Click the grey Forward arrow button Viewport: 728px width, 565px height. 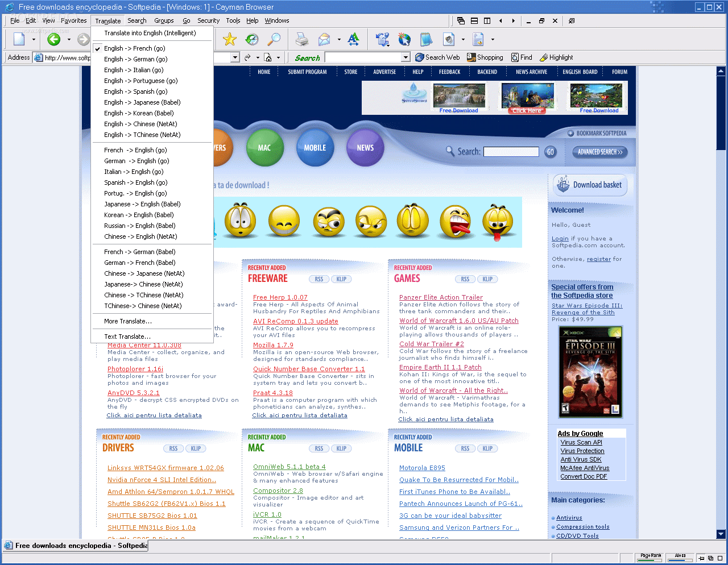coord(84,39)
